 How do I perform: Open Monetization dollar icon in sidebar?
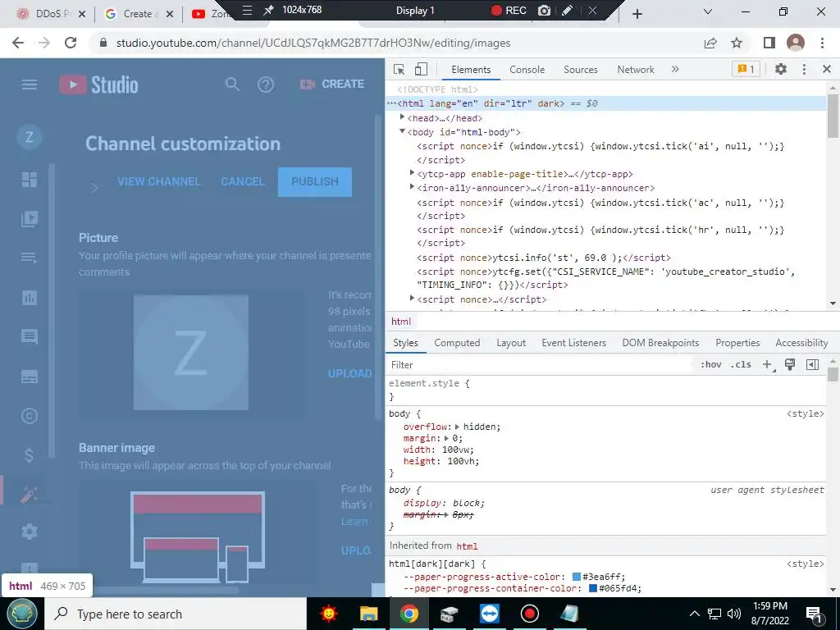(30, 454)
